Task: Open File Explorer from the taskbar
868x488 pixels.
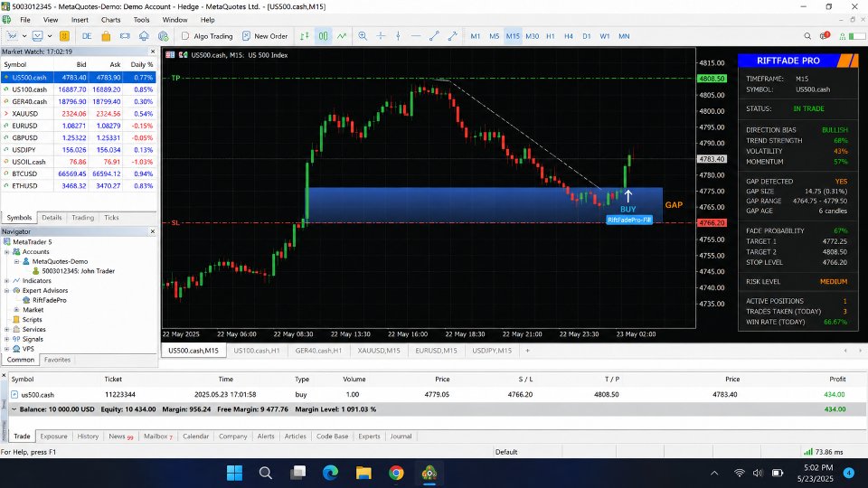Action: 363,473
